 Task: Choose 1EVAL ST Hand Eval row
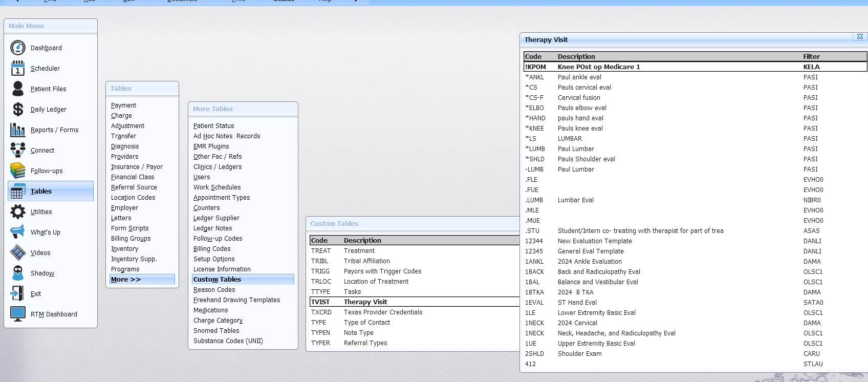tap(696, 302)
